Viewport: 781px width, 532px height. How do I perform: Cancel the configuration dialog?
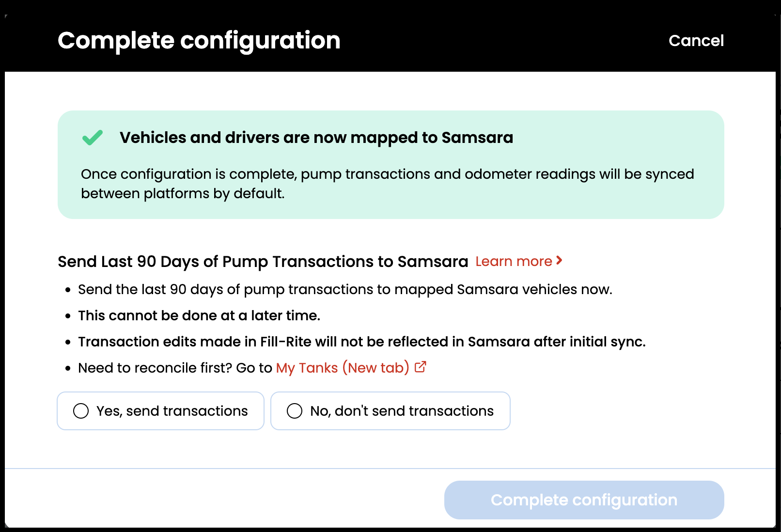click(x=696, y=41)
